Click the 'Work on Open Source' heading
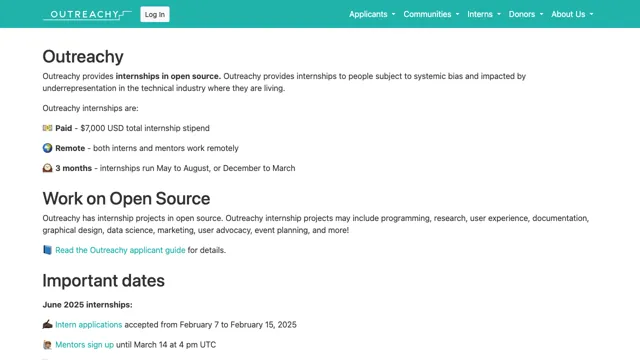Image resolution: width=640 pixels, height=360 pixels. coord(126,198)
